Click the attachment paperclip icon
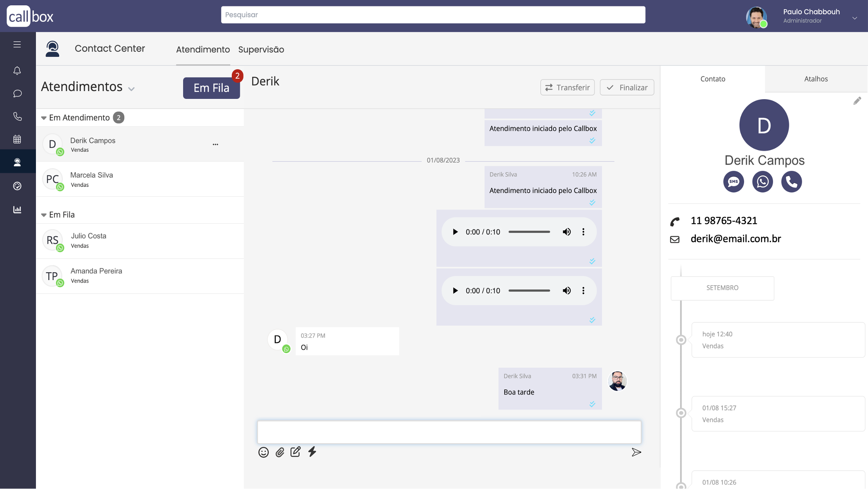The width and height of the screenshot is (868, 489). (x=280, y=452)
